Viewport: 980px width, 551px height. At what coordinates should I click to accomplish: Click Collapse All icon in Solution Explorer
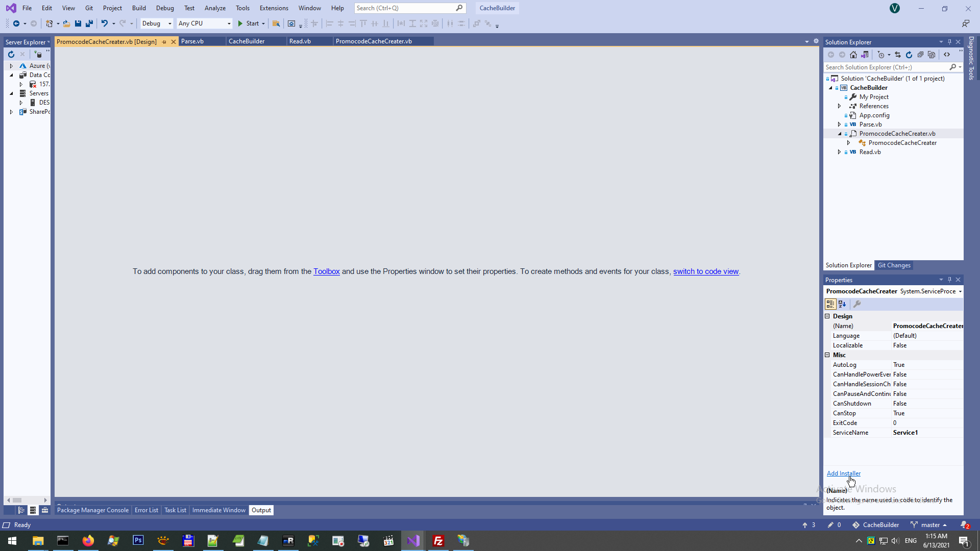coord(920,55)
